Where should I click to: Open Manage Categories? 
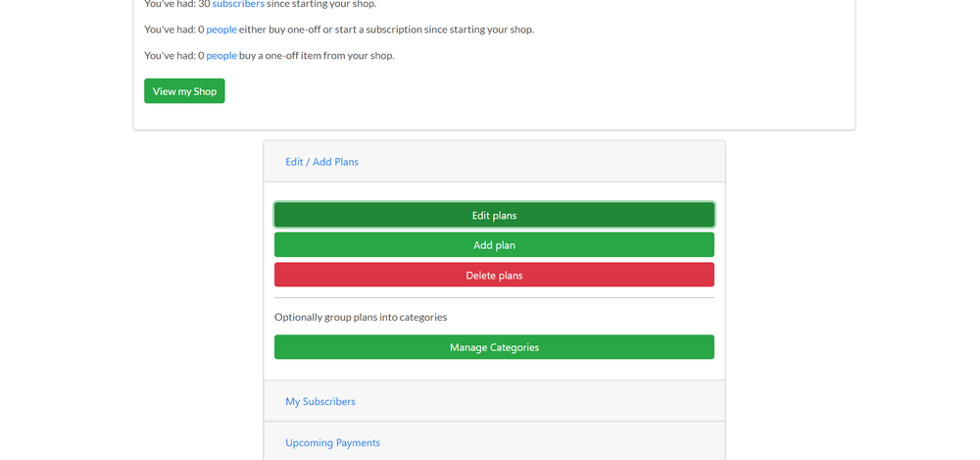coord(494,347)
